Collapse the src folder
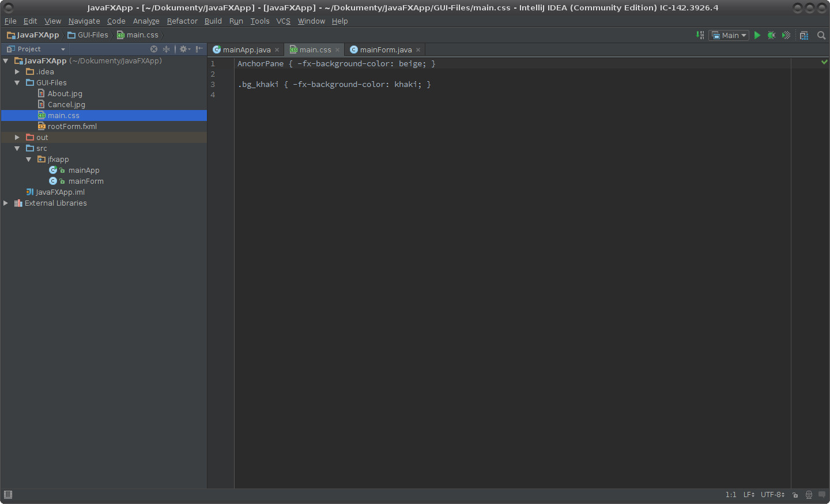830x504 pixels. tap(17, 148)
